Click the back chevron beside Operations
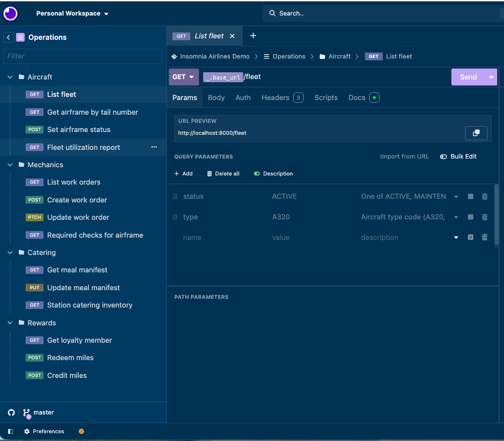504x441 pixels. click(8, 37)
